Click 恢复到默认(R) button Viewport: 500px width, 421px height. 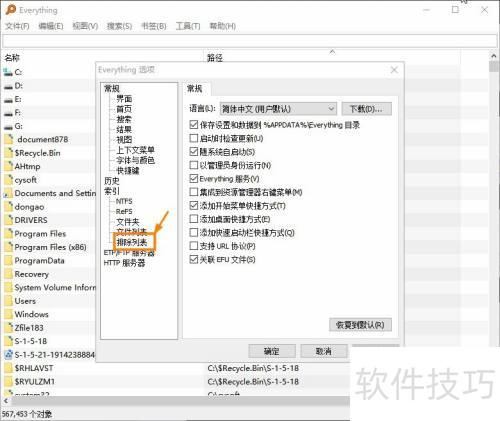coord(360,325)
